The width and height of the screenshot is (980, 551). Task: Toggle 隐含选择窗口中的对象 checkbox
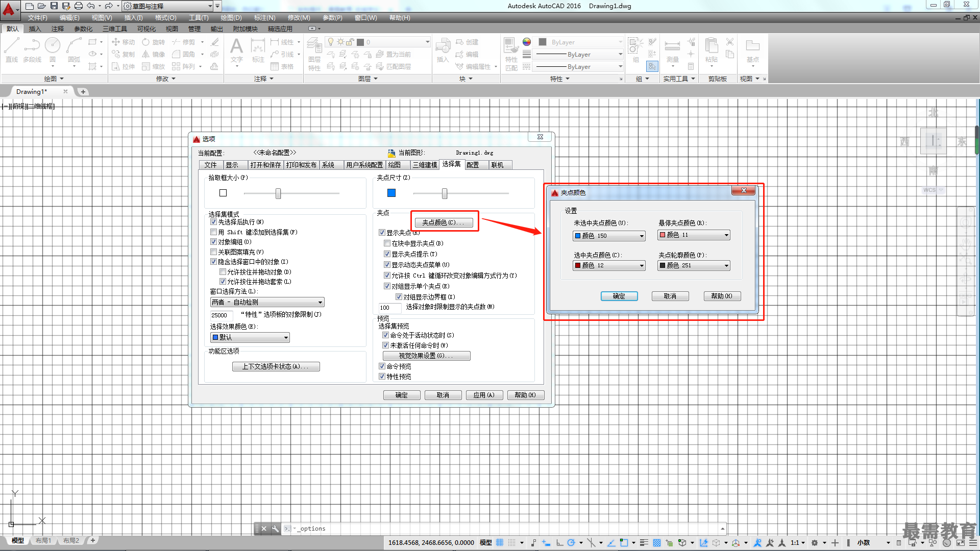click(213, 262)
